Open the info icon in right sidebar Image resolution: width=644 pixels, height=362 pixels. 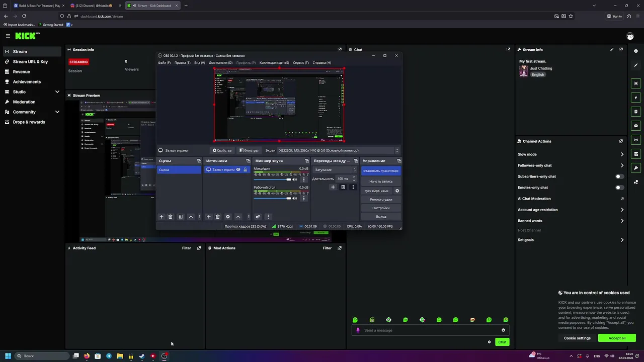coord(636,51)
